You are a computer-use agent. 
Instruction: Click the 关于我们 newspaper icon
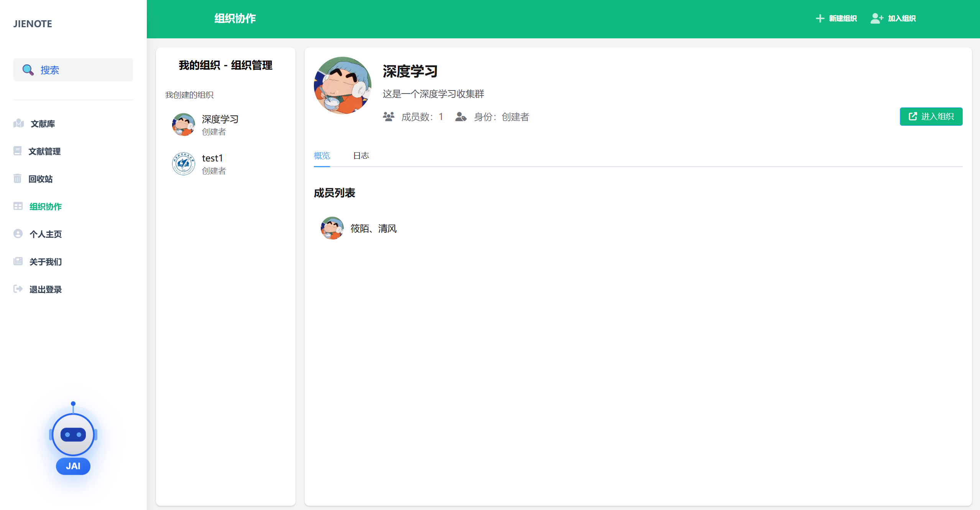(18, 262)
